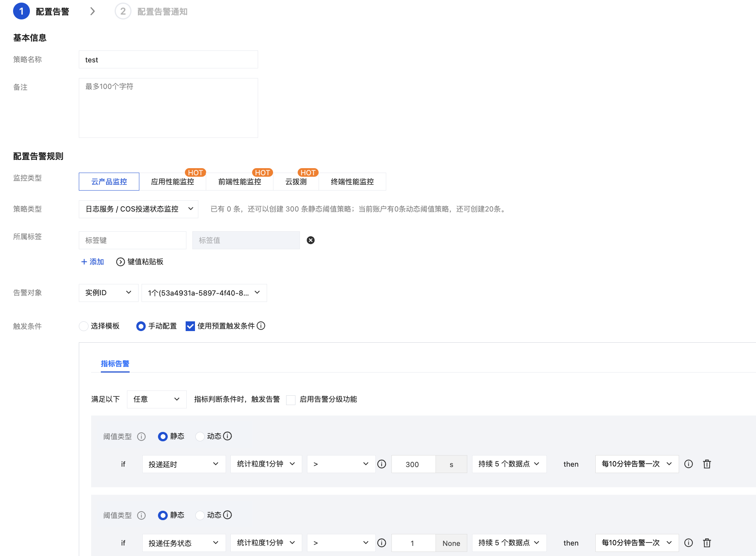Switch to 云拨测 monitoring type tab
This screenshot has width=756, height=556.
296,182
